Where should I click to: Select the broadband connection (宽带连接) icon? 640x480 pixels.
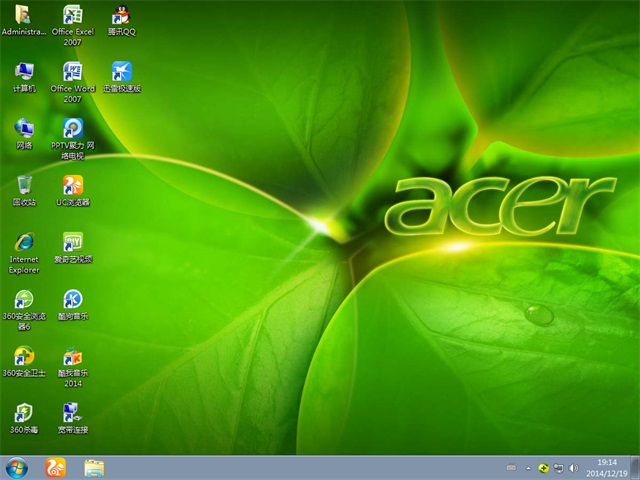click(x=72, y=413)
